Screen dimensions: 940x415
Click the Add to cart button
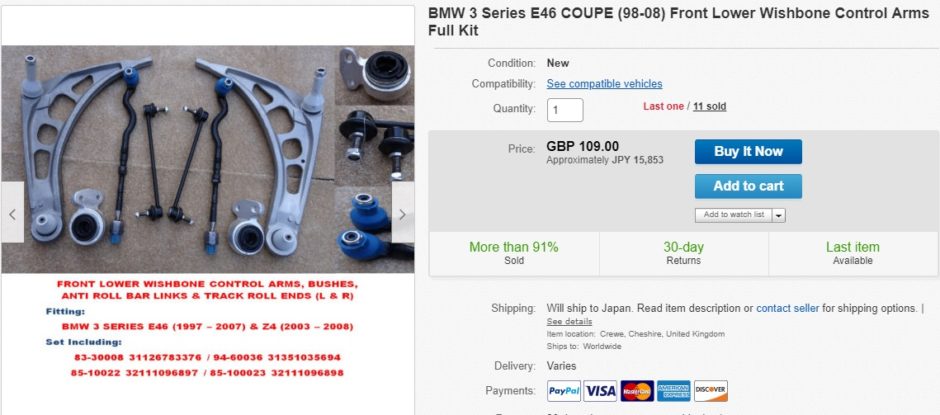[748, 187]
